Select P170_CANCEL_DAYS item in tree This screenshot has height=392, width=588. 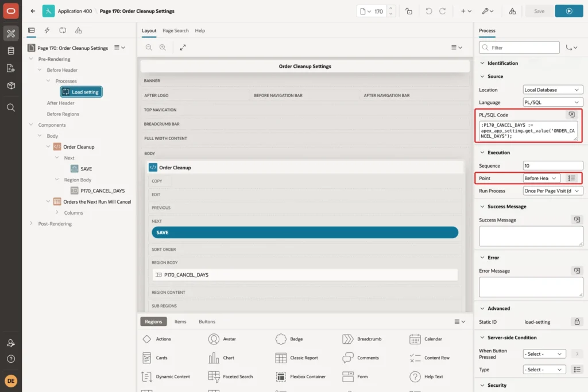[98, 191]
